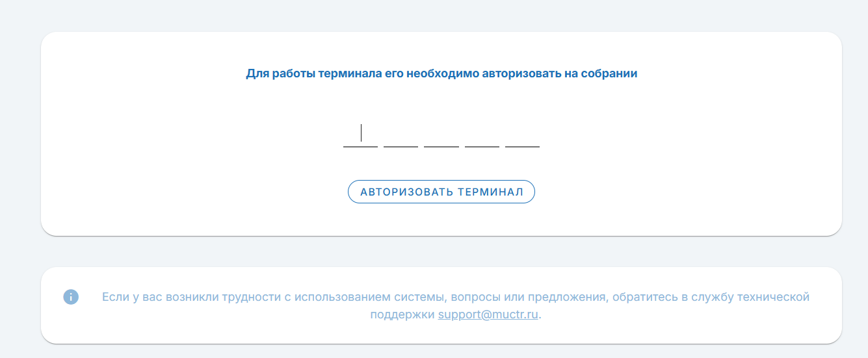
Task: Open the support@muctr.ru email link
Action: point(488,315)
